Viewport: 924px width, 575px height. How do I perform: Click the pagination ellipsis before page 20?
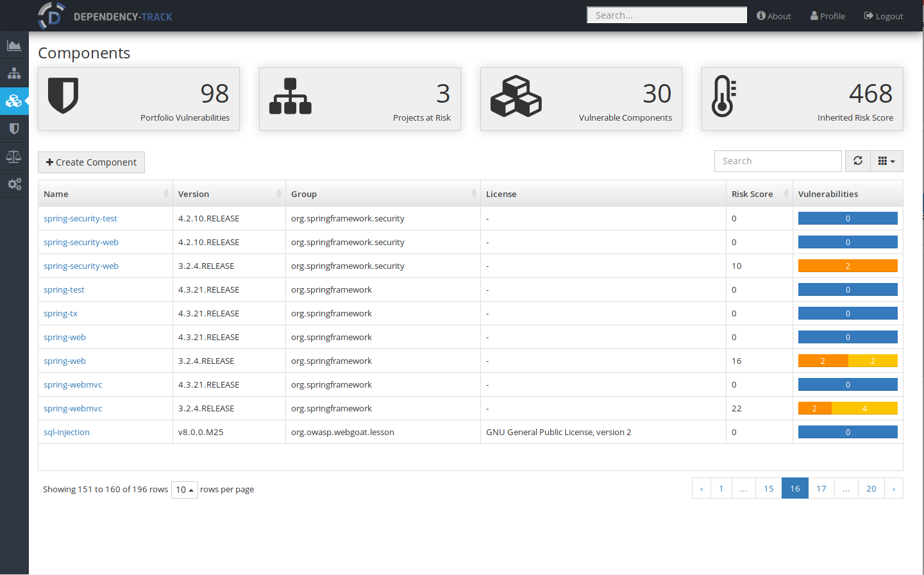click(846, 488)
